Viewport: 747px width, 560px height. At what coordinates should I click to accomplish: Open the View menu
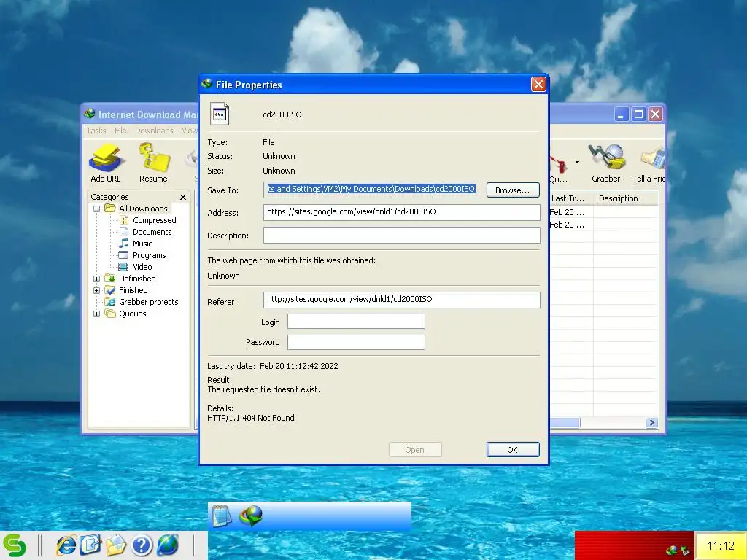click(189, 131)
